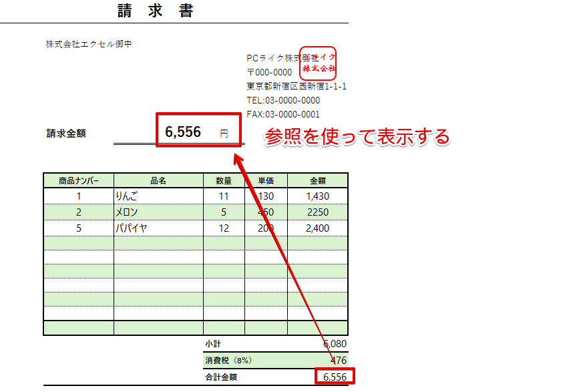
Task: Click product number 2 cell
Action: 79,212
